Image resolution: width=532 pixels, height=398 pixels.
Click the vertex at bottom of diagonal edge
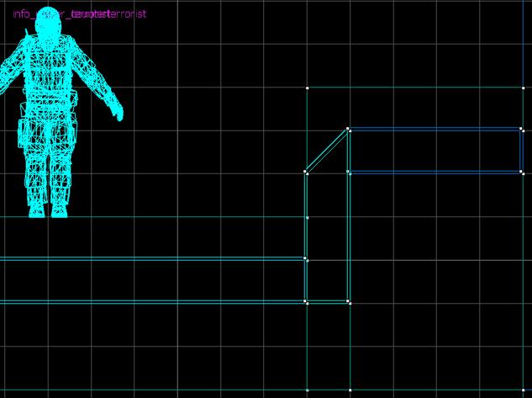306,172
